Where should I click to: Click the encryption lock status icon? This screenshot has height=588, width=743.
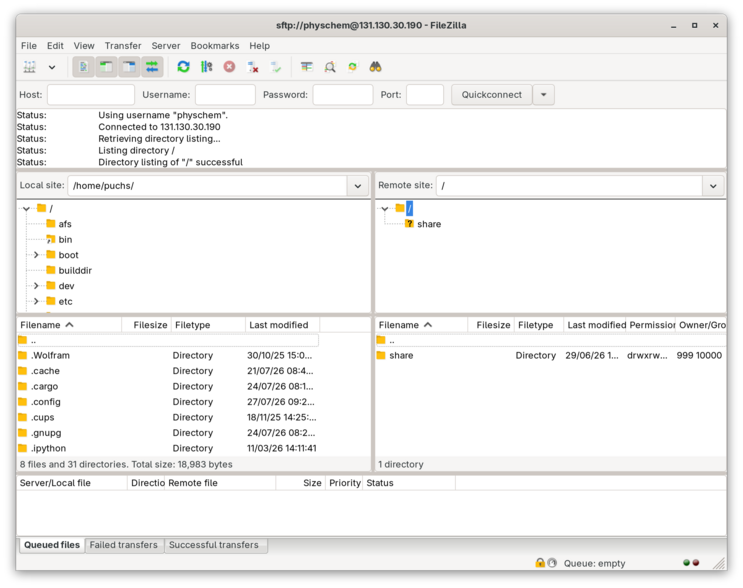(540, 563)
